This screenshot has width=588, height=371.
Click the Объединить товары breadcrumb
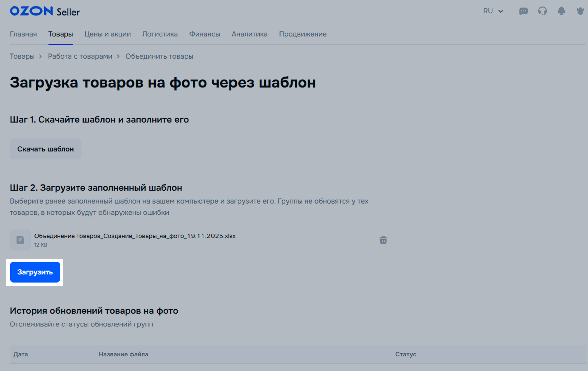point(159,56)
